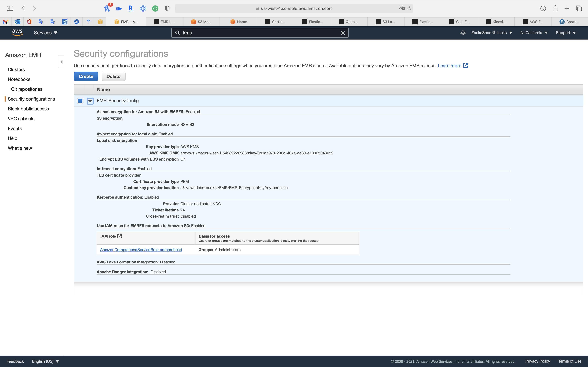Click the blue Create button

[86, 77]
